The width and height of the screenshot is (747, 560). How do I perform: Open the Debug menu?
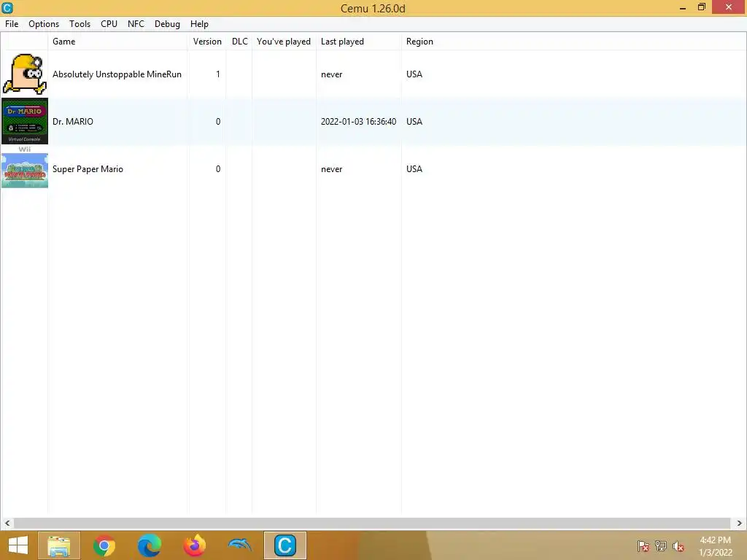[167, 24]
